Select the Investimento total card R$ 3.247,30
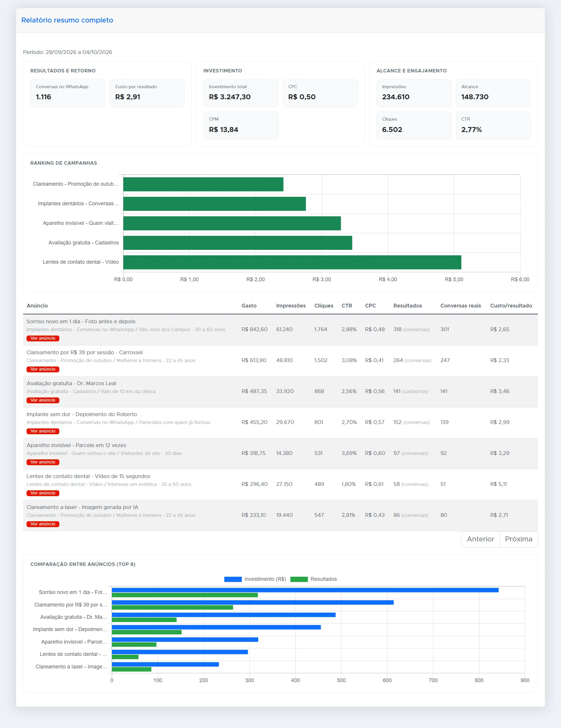The image size is (561, 728). (241, 93)
